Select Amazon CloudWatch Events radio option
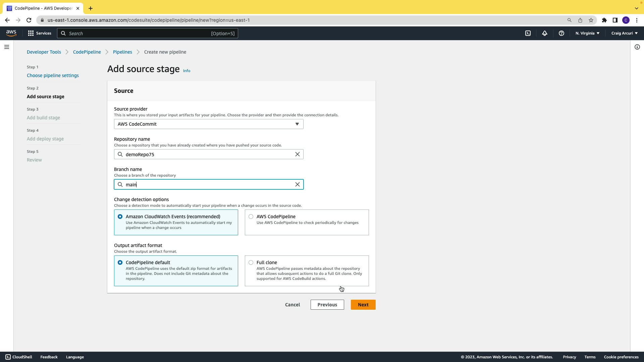The width and height of the screenshot is (644, 362). pos(120,217)
